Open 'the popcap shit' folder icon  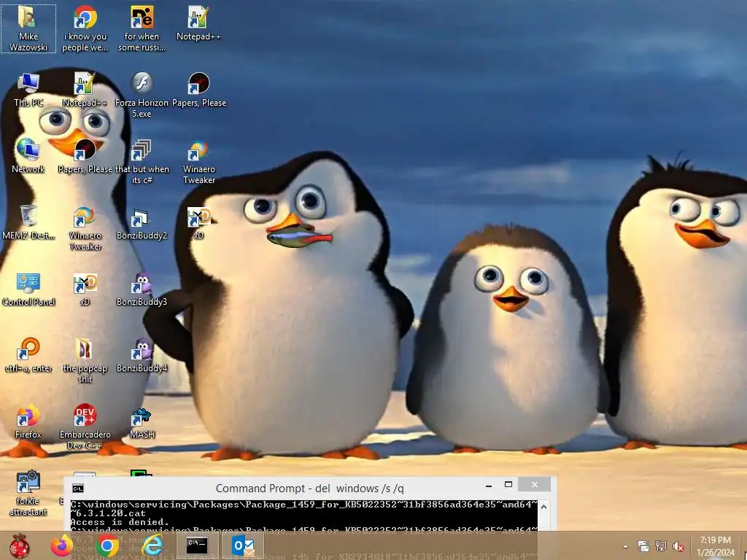point(85,360)
